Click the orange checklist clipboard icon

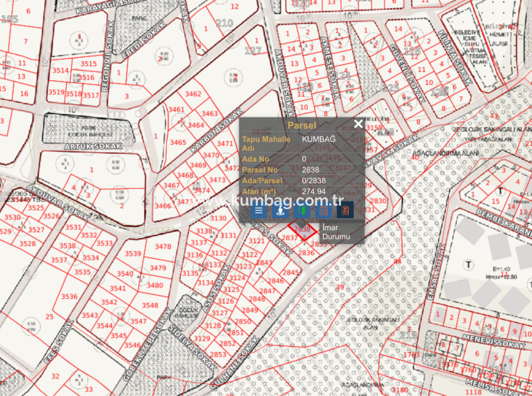323,210
